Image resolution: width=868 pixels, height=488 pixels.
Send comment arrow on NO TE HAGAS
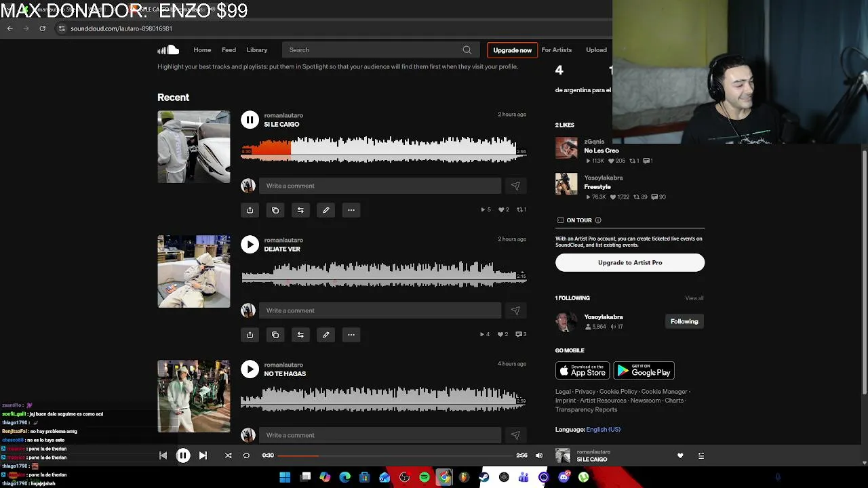coord(515,435)
